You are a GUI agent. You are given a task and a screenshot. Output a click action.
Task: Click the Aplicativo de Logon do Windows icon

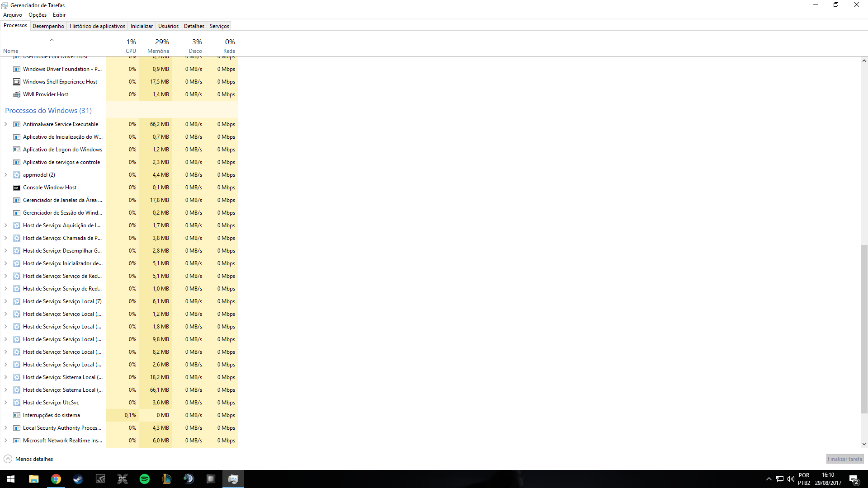17,150
